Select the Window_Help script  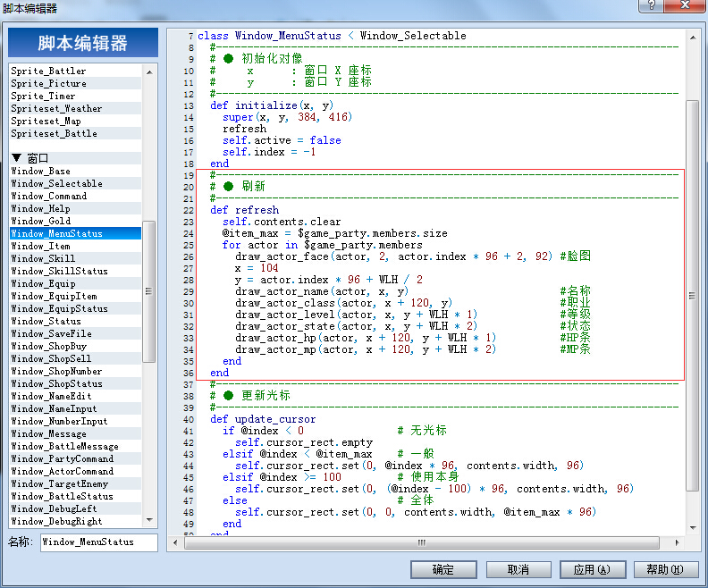coord(75,208)
